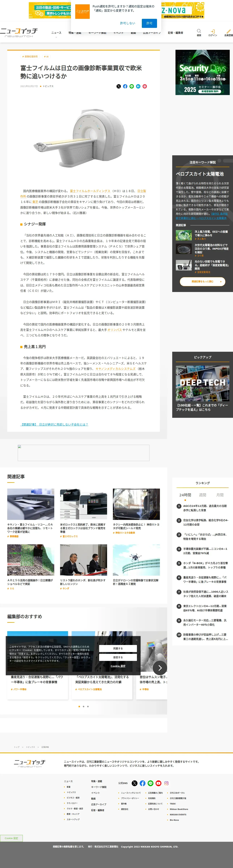
Task: Open the 【関連記事】 link at article end
Action: pyautogui.click(x=54, y=424)
